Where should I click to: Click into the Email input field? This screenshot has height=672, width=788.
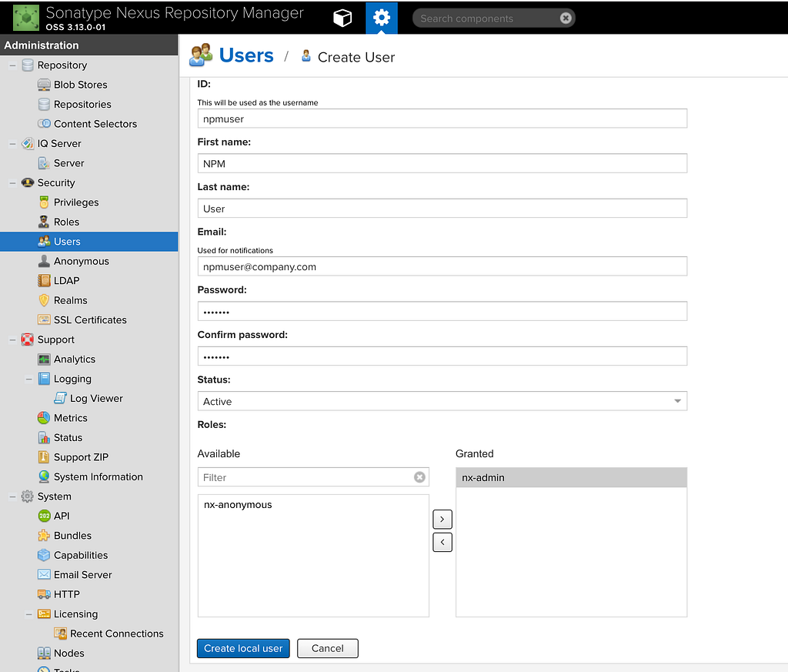coord(442,266)
